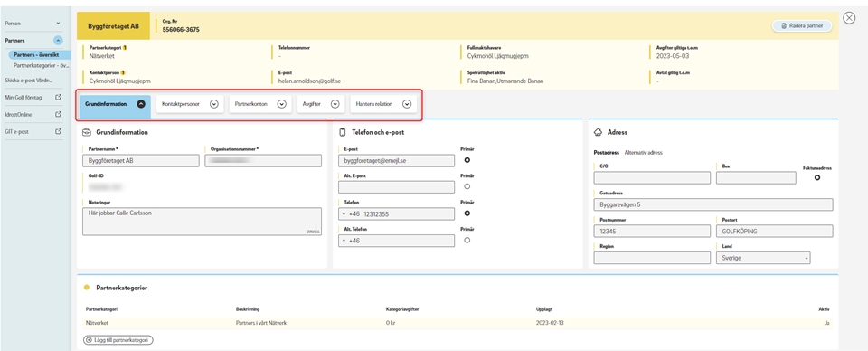Open Partnerkategorier sidebar item
The image size is (868, 351).
coord(41,65)
